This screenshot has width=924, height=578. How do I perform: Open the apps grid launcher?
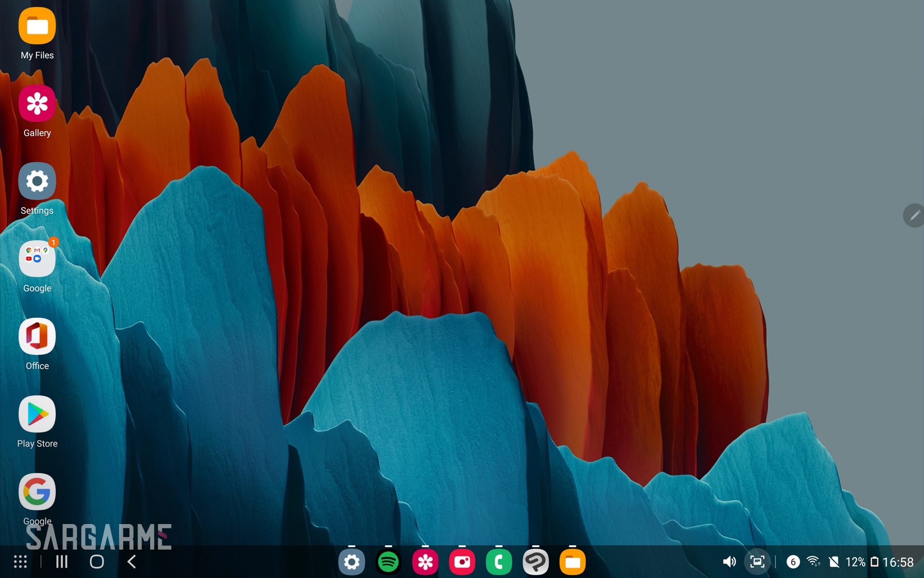pyautogui.click(x=20, y=562)
